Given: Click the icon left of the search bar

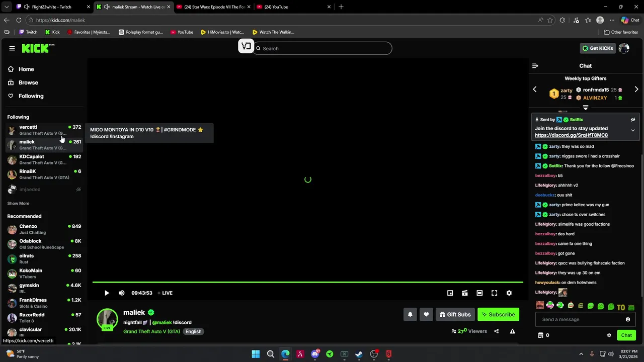Looking at the screenshot, I should (246, 47).
